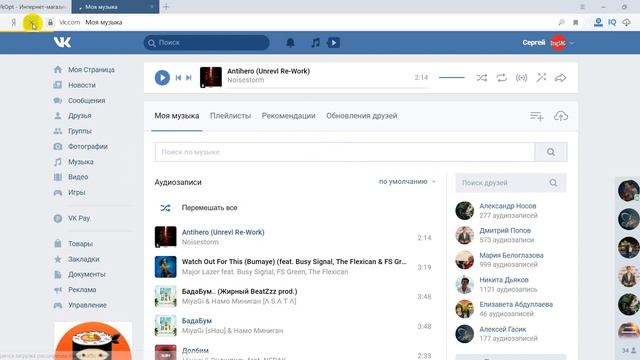Close the Моя музыка browser tab
This screenshot has width=640, height=360.
(152, 7)
